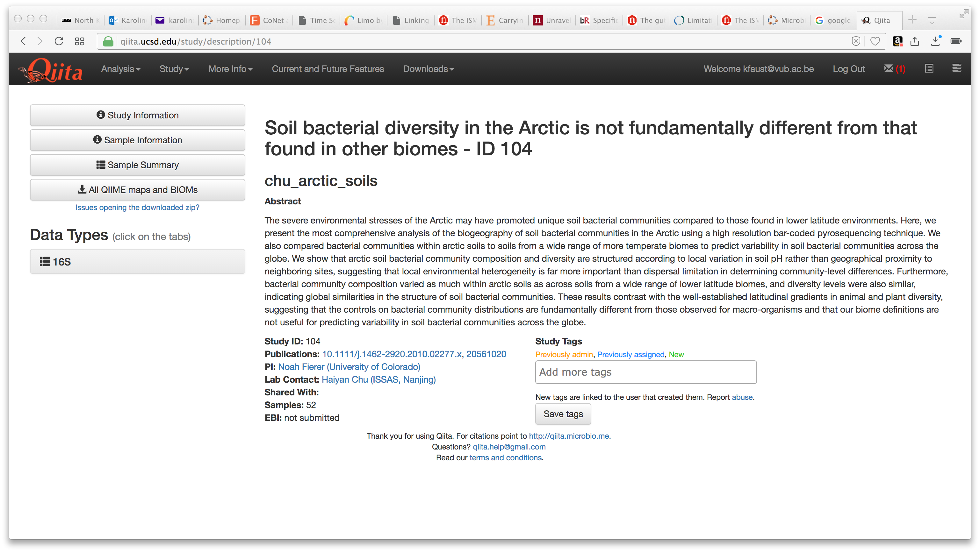This screenshot has height=552, width=980.
Task: Open the browser downloads icon
Action: point(935,41)
